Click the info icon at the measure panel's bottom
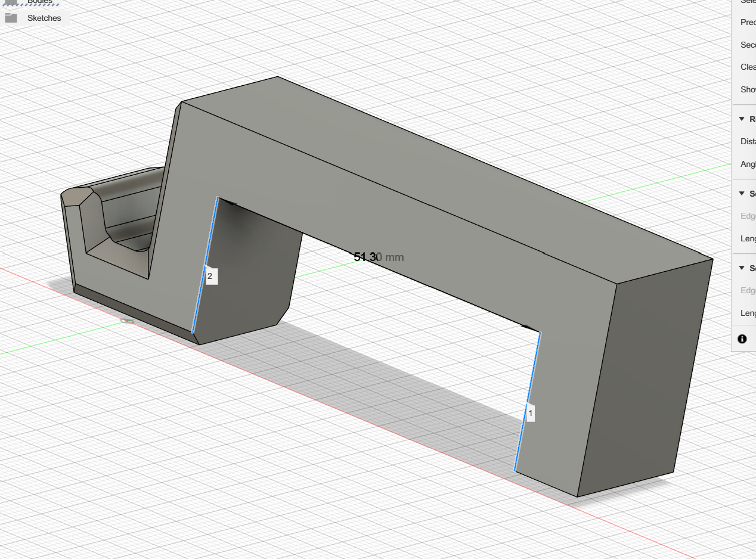Viewport: 756px width, 559px height. [x=742, y=338]
